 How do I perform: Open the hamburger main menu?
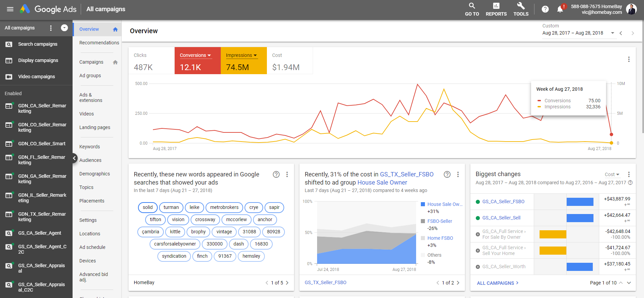10,9
